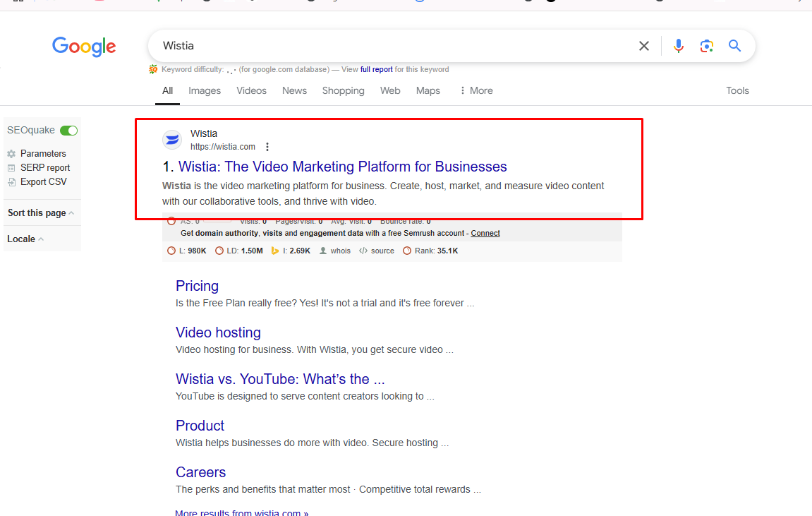Open the Pricing sitelink
812x516 pixels.
[197, 286]
